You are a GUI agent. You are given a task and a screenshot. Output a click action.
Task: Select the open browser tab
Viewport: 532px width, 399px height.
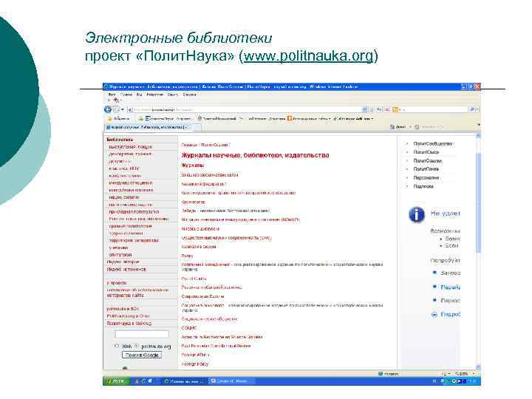(149, 127)
